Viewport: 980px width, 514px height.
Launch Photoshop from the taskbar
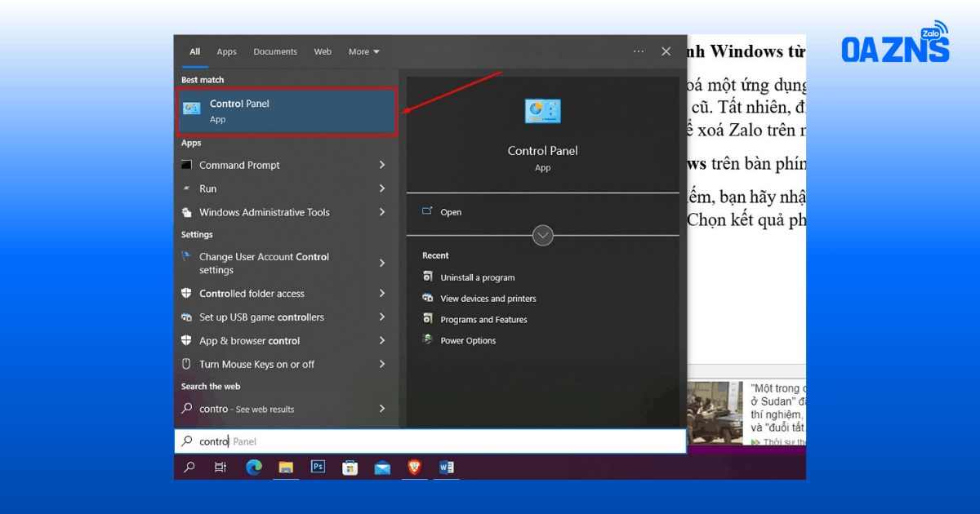pyautogui.click(x=318, y=467)
